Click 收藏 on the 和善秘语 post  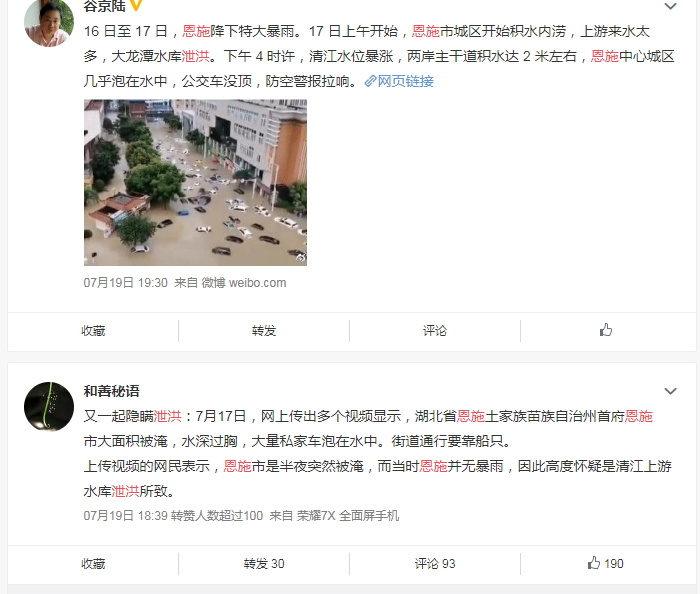pos(93,564)
